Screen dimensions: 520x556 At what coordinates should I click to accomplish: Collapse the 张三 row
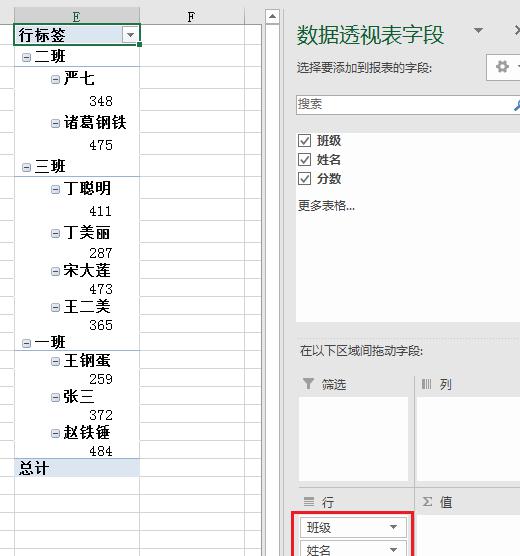click(55, 397)
